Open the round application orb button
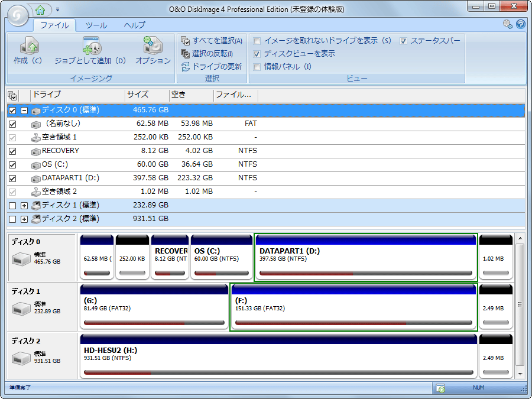Image resolution: width=532 pixels, height=399 pixels. 18,15
